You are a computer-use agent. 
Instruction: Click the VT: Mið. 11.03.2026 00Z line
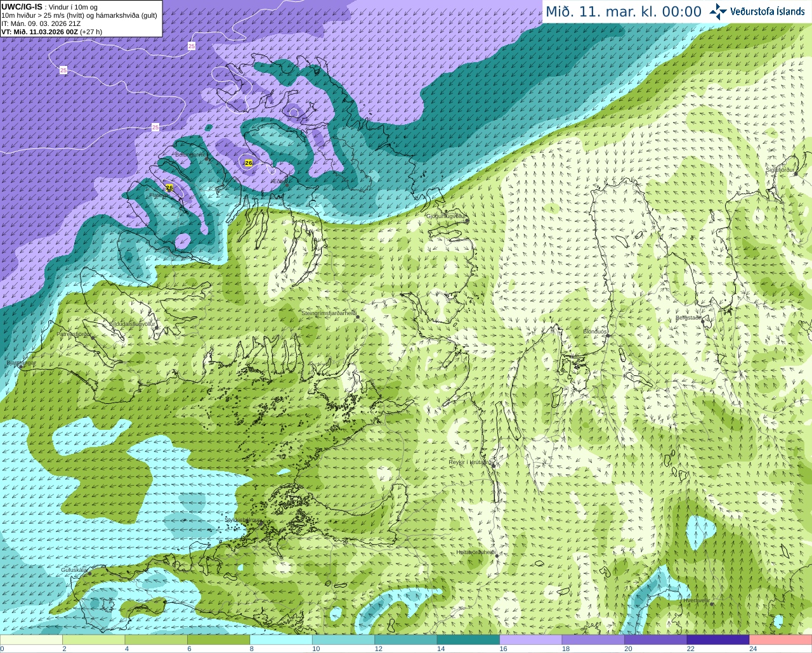tap(52, 32)
